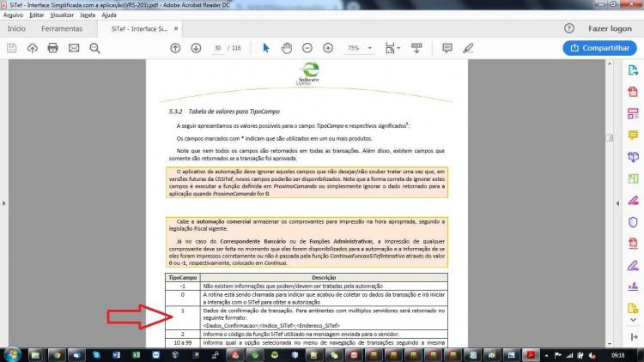
Task: Open the pink Redact pen tool icon
Action: [633, 201]
